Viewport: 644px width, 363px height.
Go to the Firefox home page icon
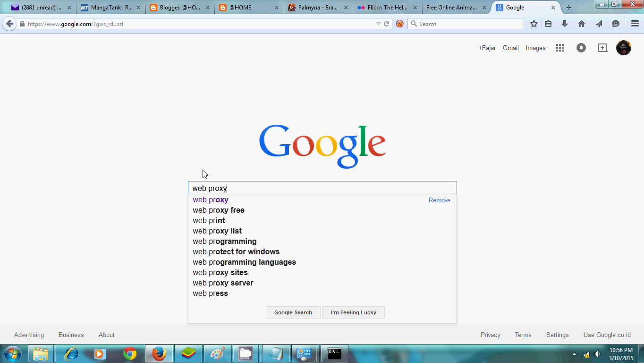point(582,24)
